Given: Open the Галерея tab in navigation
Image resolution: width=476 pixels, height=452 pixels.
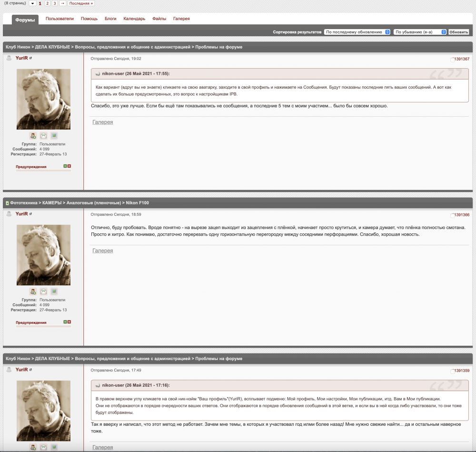Looking at the screenshot, I should [181, 19].
